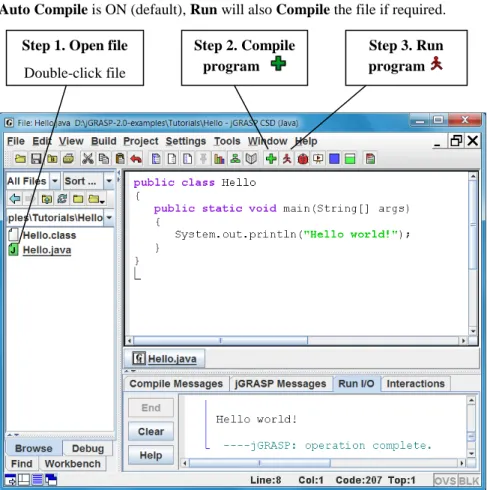The image size is (487, 490).
Task: Open the Build menu
Action: point(104,141)
